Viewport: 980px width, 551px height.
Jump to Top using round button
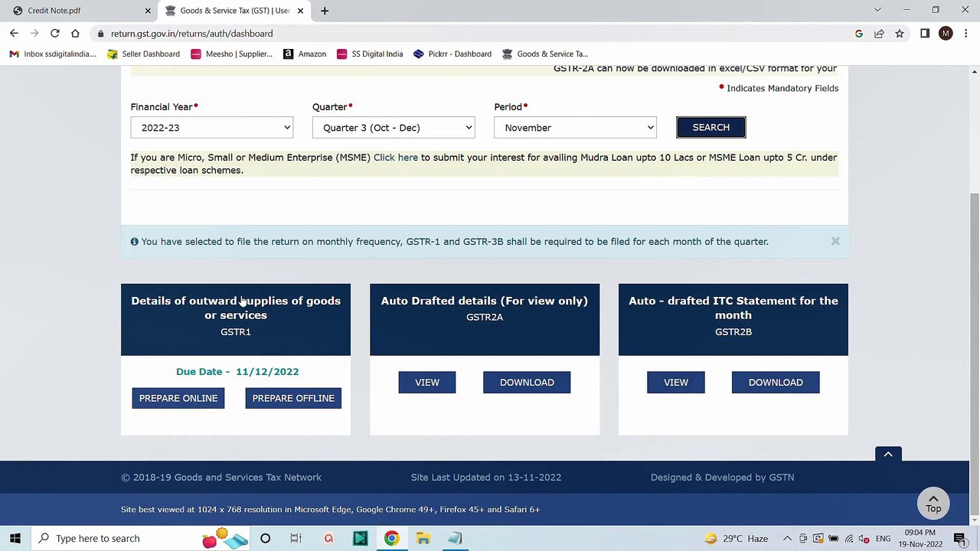point(933,503)
